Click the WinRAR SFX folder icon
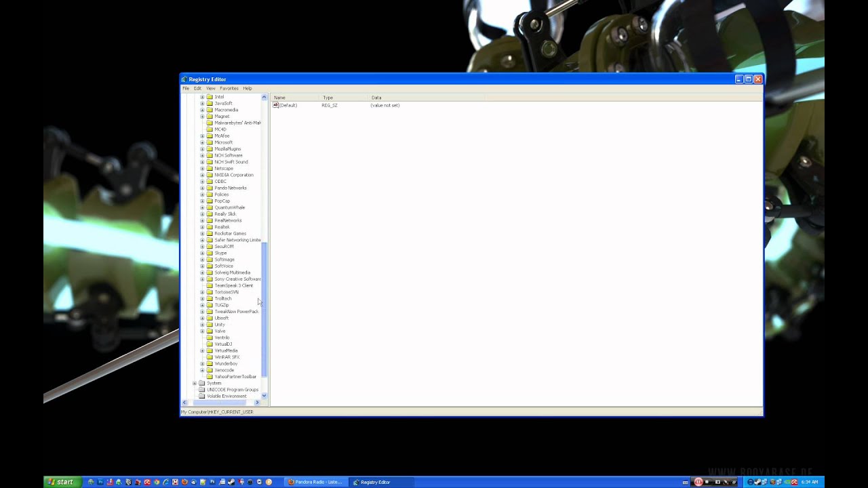The image size is (868, 488). (x=210, y=357)
